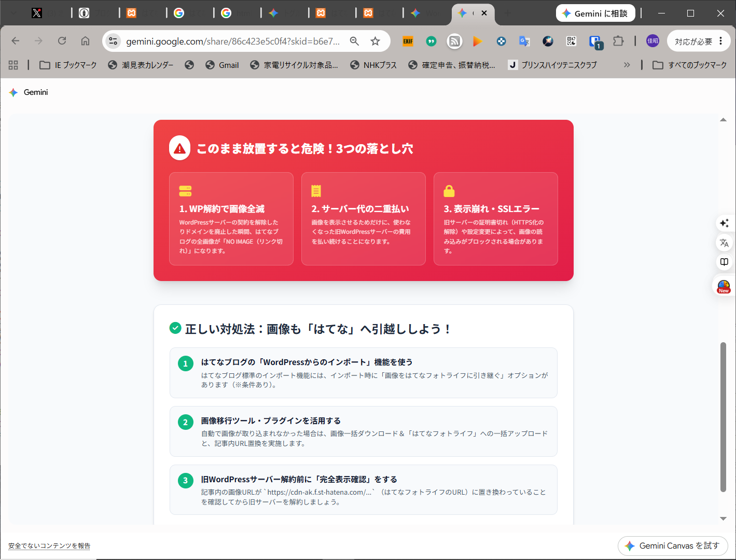
Task: Open the Extensions puzzle-piece menu
Action: point(618,41)
